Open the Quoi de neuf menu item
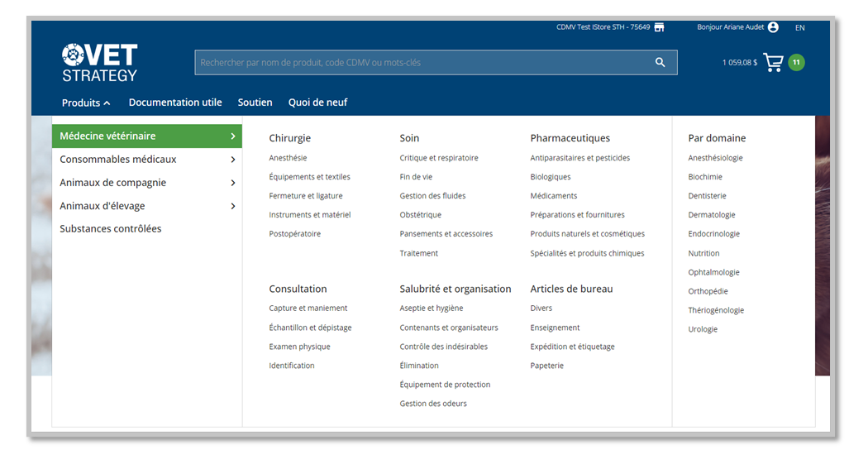 317,103
